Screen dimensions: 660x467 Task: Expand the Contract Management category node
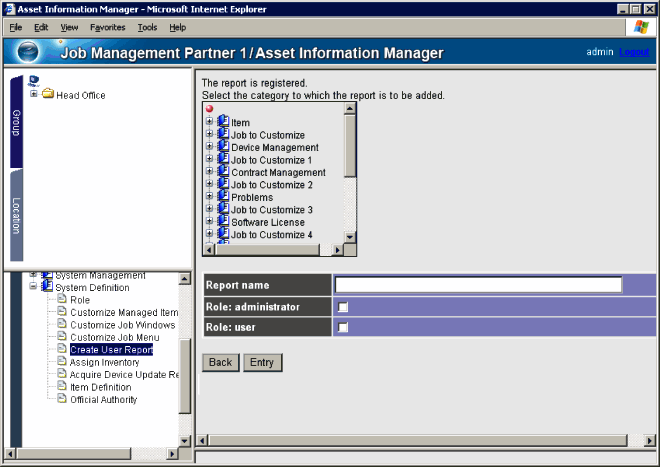click(209, 171)
